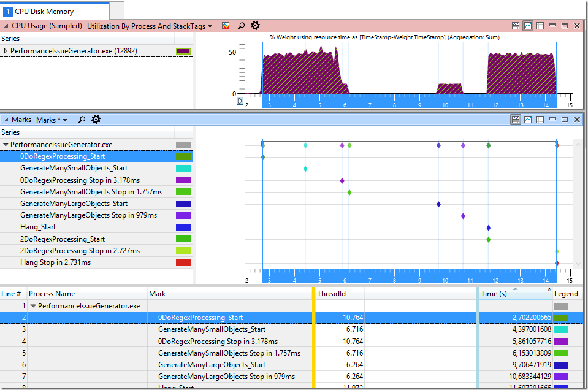Select GenerateManySmallObjects_Start in the series list
Viewport: 588px width, 390px height.
tap(96, 168)
